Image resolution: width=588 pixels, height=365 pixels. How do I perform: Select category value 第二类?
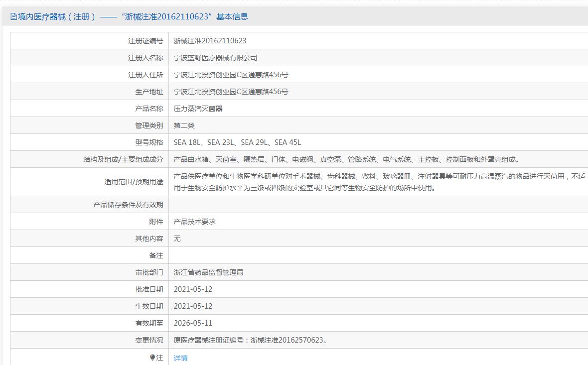point(184,125)
